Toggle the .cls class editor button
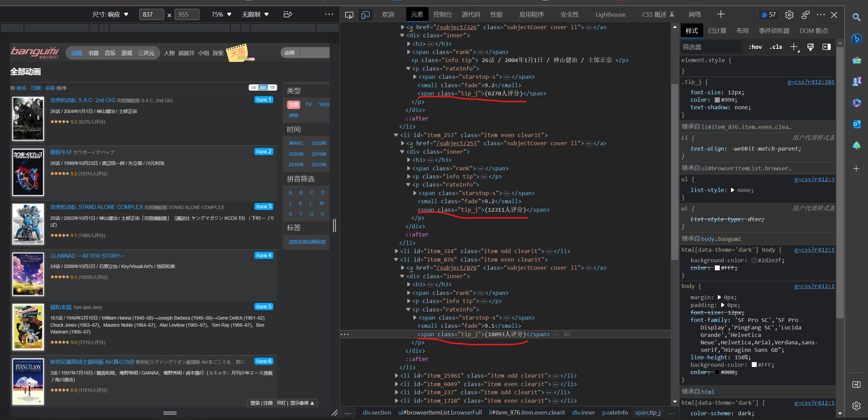 (x=776, y=47)
